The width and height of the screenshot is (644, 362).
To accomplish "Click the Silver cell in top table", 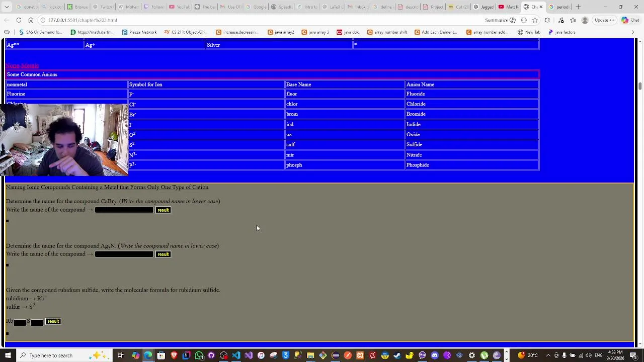I will tap(279, 45).
